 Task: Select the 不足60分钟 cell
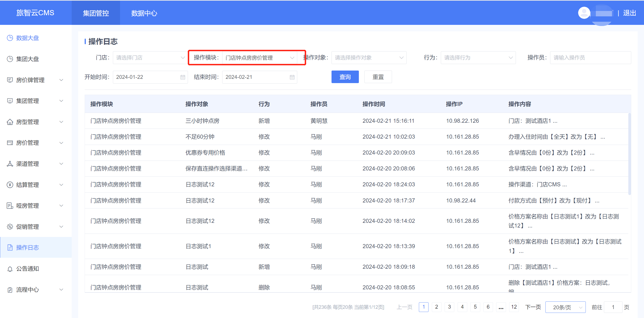[200, 137]
